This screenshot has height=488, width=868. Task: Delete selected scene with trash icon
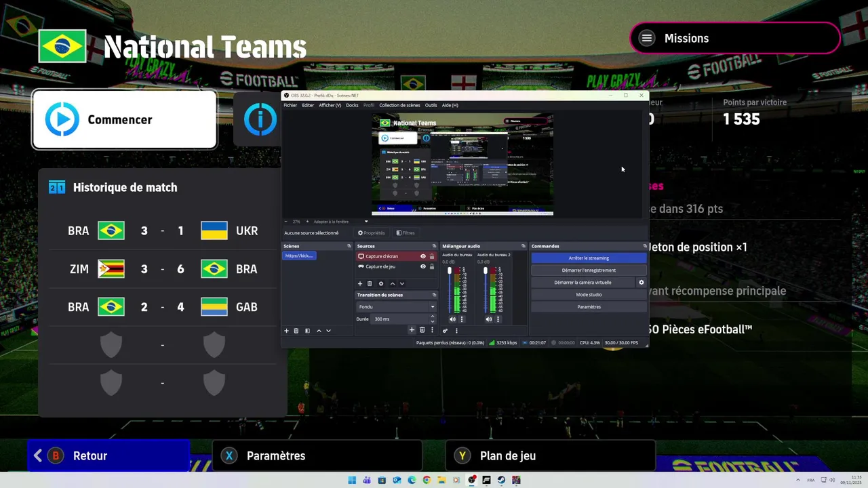tap(296, 331)
